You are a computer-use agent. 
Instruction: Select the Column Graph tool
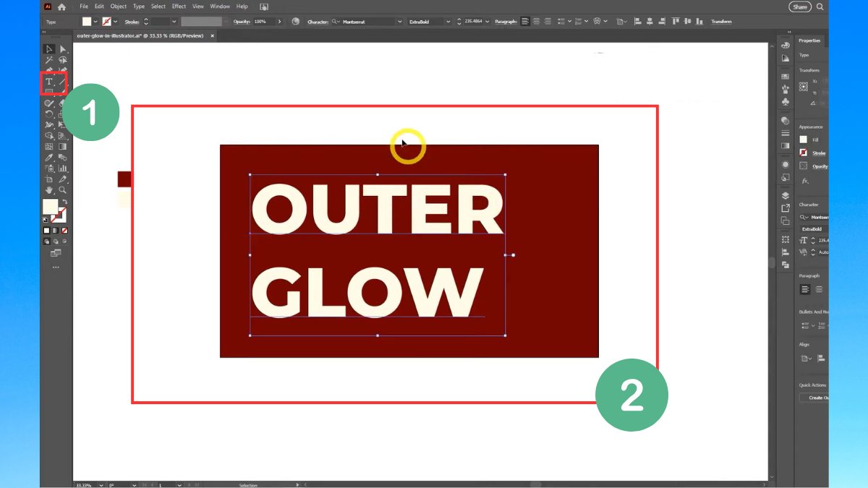pyautogui.click(x=63, y=168)
